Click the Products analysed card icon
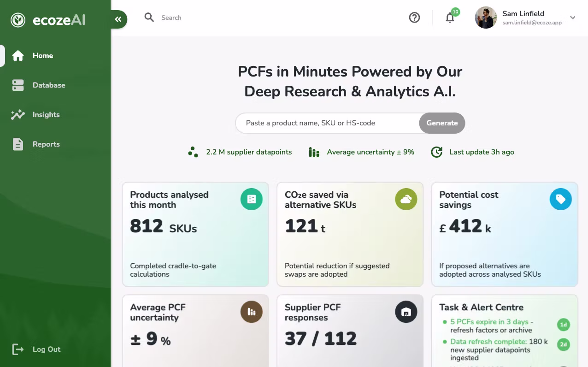 click(x=252, y=199)
